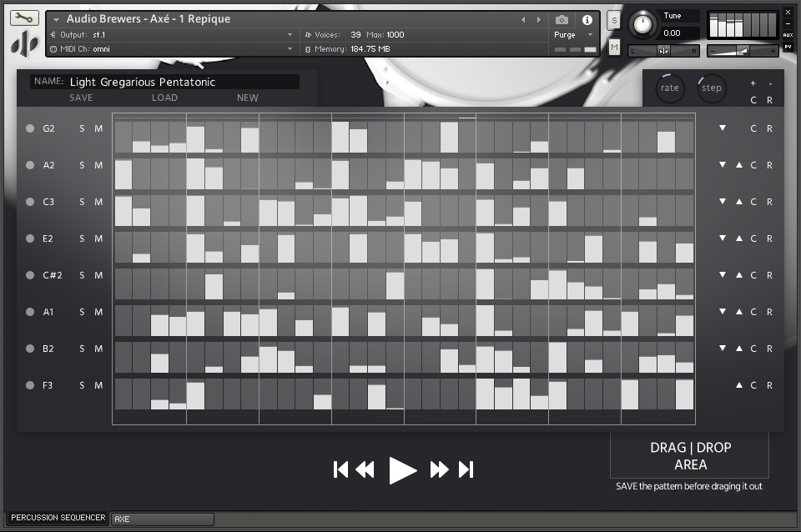Jump to sequence end button
Viewport: 801px width, 532px height.
466,469
